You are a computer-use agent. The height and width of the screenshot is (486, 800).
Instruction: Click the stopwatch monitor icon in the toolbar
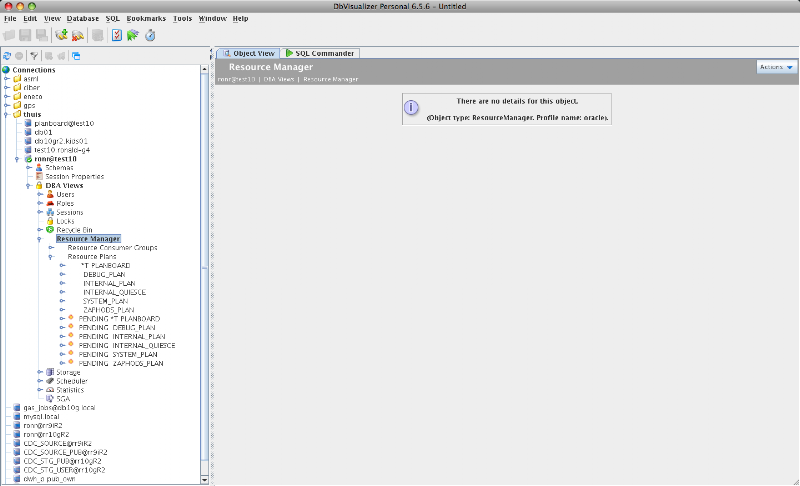click(x=150, y=35)
